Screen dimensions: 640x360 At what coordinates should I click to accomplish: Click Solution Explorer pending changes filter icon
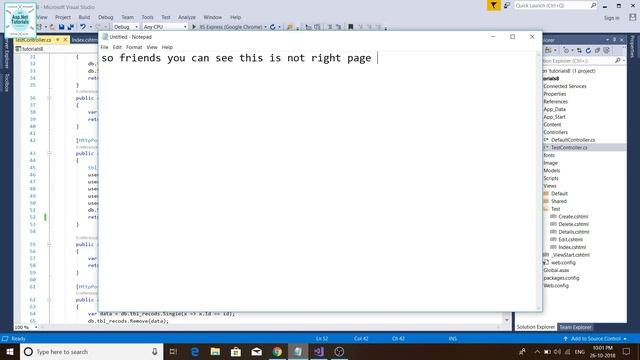point(566,51)
